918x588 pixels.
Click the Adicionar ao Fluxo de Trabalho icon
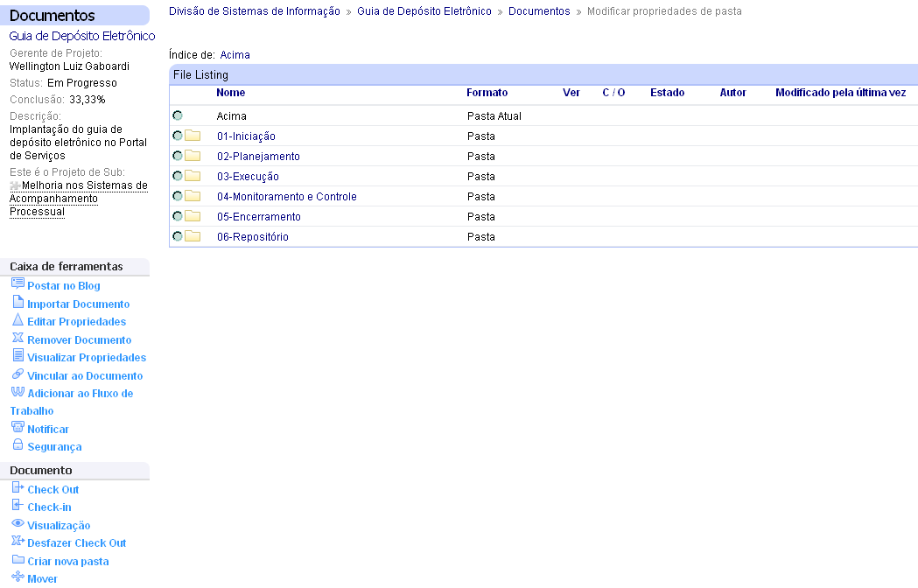(18, 392)
